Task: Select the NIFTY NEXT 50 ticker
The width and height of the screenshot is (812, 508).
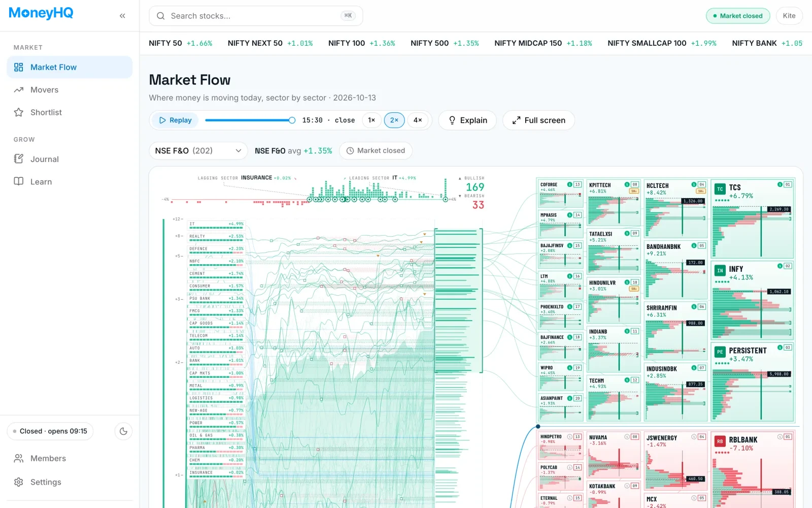Action: (x=270, y=43)
